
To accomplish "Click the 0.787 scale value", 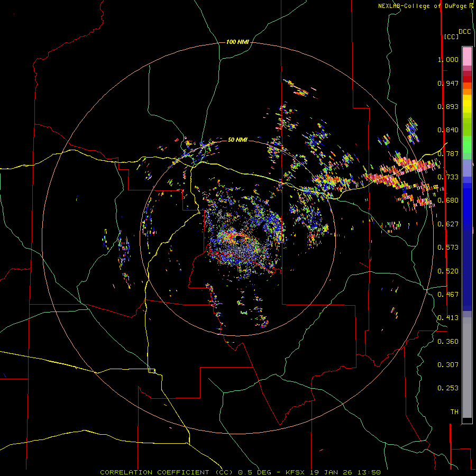I will [448, 153].
